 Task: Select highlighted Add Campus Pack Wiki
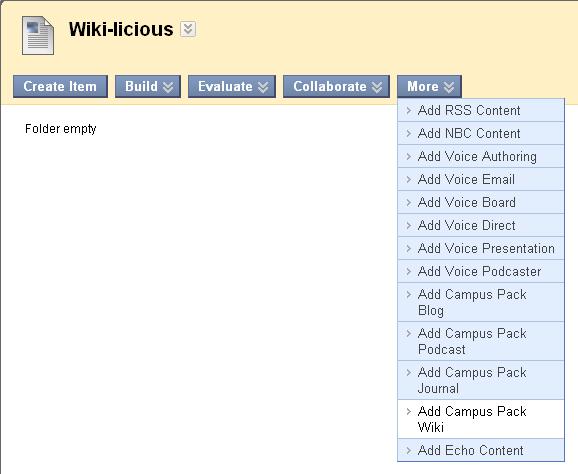(481, 419)
